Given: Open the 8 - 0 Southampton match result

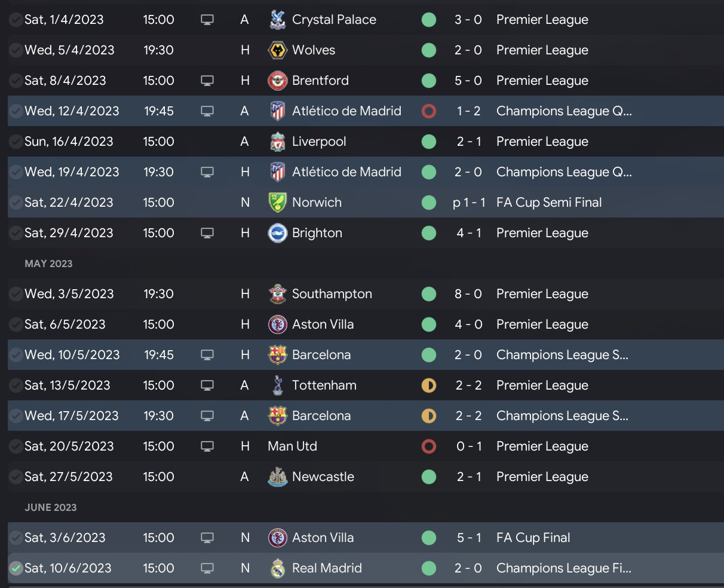Looking at the screenshot, I should point(468,294).
